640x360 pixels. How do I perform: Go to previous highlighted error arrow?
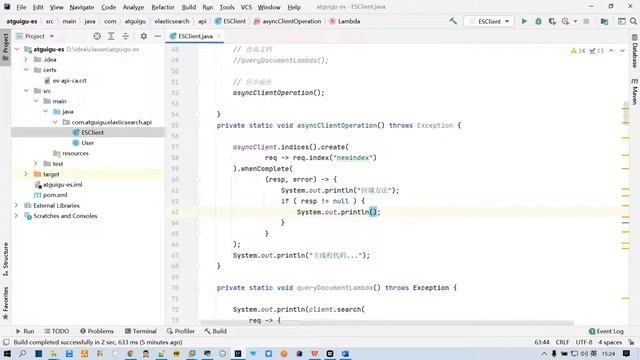point(611,51)
